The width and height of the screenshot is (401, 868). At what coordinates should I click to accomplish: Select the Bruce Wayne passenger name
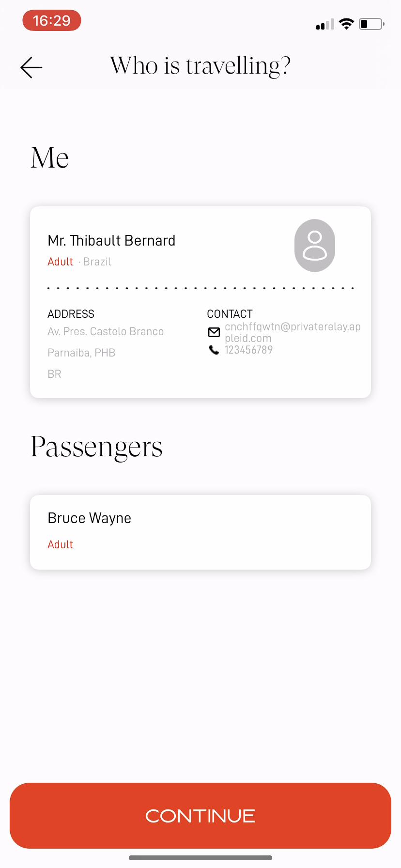pyautogui.click(x=90, y=518)
